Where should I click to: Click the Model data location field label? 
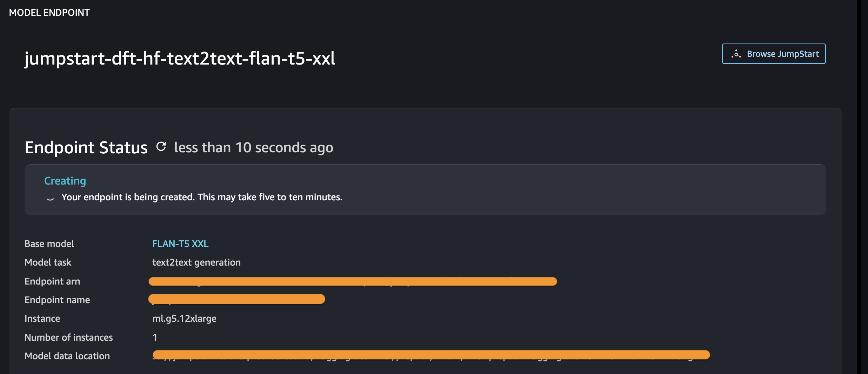[67, 356]
